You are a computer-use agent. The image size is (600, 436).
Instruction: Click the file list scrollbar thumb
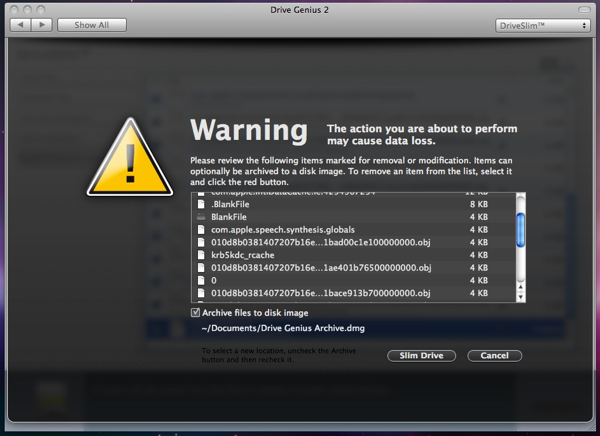click(x=520, y=231)
